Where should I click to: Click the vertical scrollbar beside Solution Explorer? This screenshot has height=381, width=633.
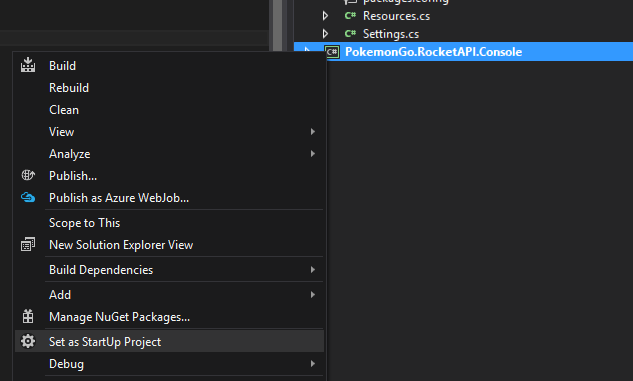278,25
